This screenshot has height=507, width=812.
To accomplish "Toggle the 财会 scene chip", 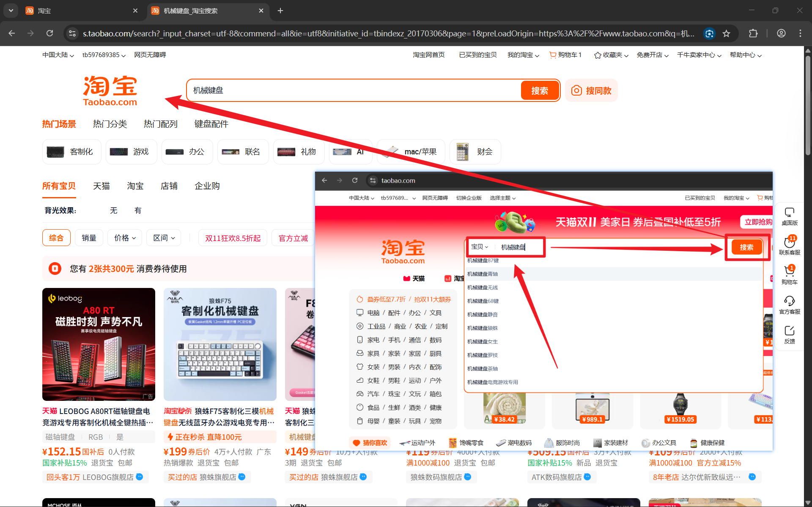I will 475,152.
